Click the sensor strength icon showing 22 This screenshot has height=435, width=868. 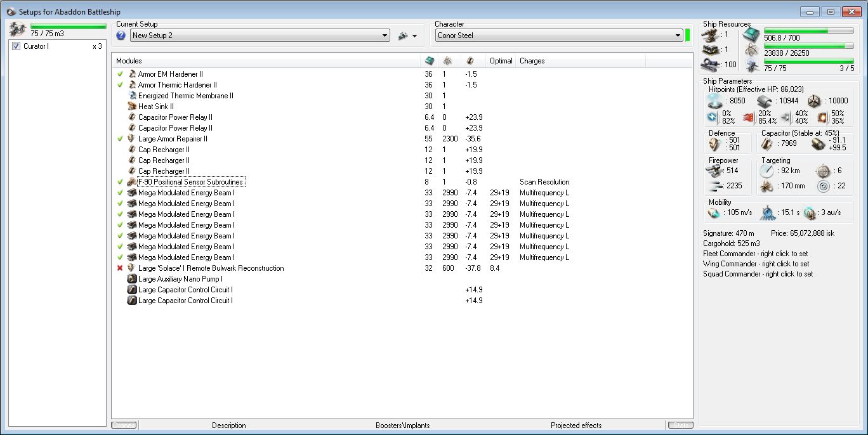click(x=823, y=186)
